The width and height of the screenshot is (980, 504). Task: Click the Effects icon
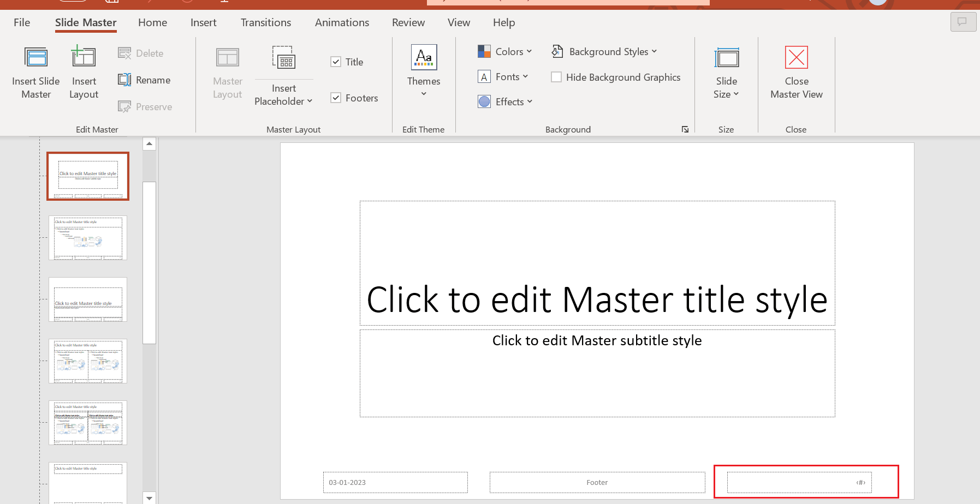point(484,102)
